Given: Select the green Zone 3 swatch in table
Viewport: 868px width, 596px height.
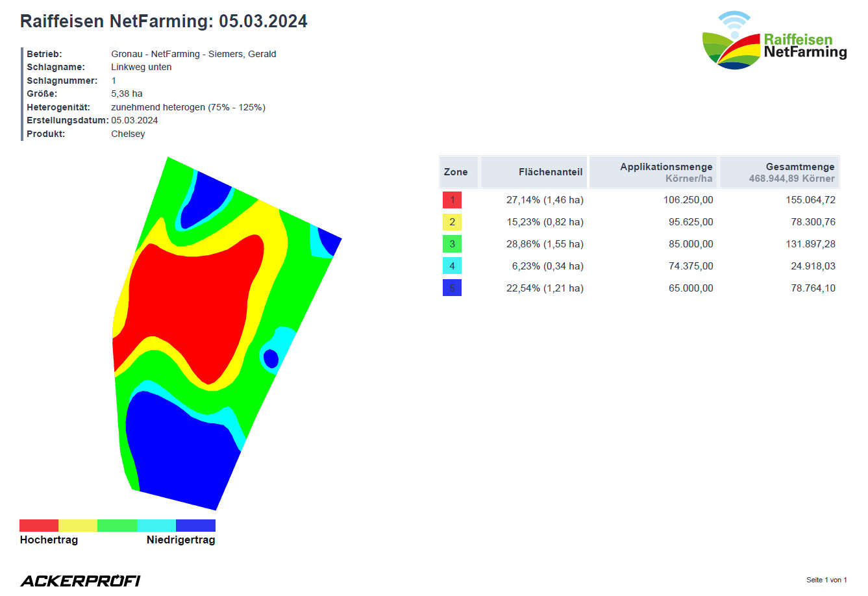Looking at the screenshot, I should coord(452,244).
